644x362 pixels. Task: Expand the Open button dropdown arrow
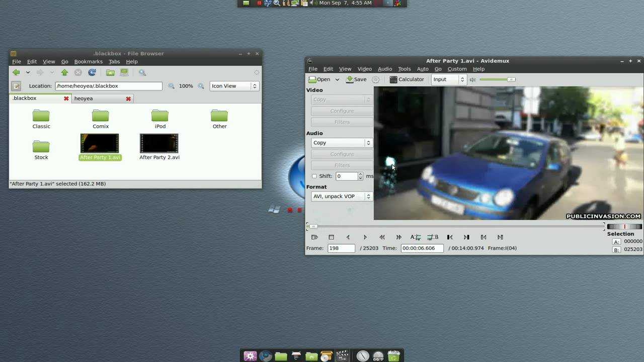point(337,79)
